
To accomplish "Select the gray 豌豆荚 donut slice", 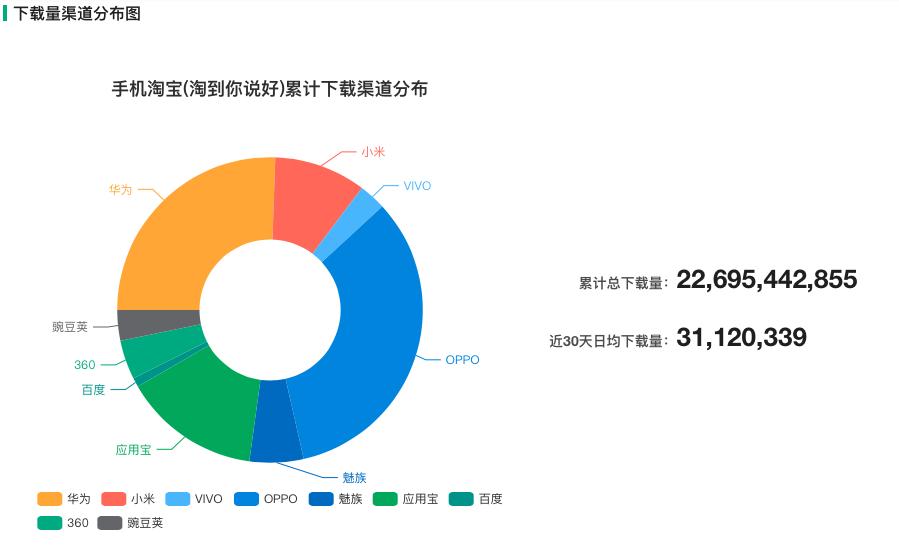I will 158,322.
